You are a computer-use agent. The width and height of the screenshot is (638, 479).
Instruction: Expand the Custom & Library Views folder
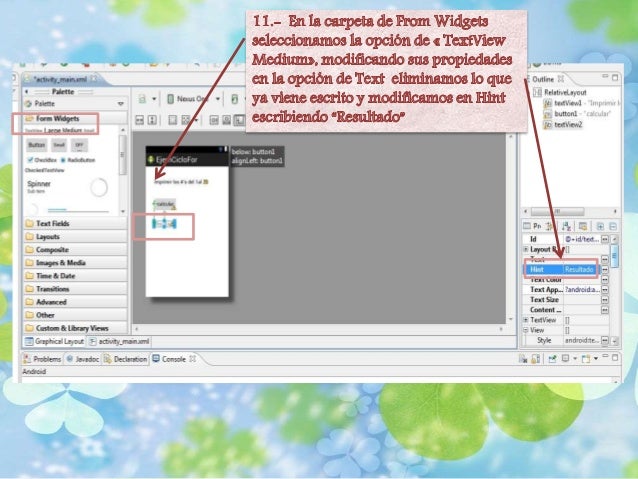click(x=75, y=328)
